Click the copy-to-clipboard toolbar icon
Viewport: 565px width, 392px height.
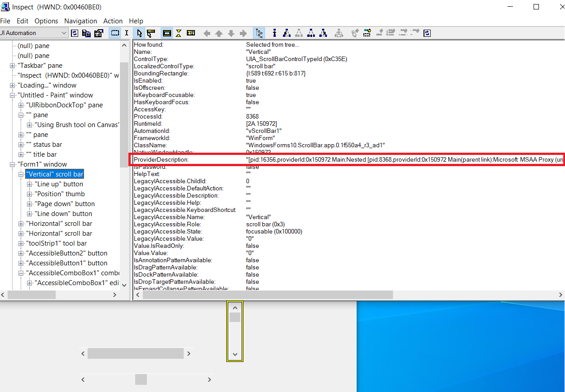[x=87, y=33]
